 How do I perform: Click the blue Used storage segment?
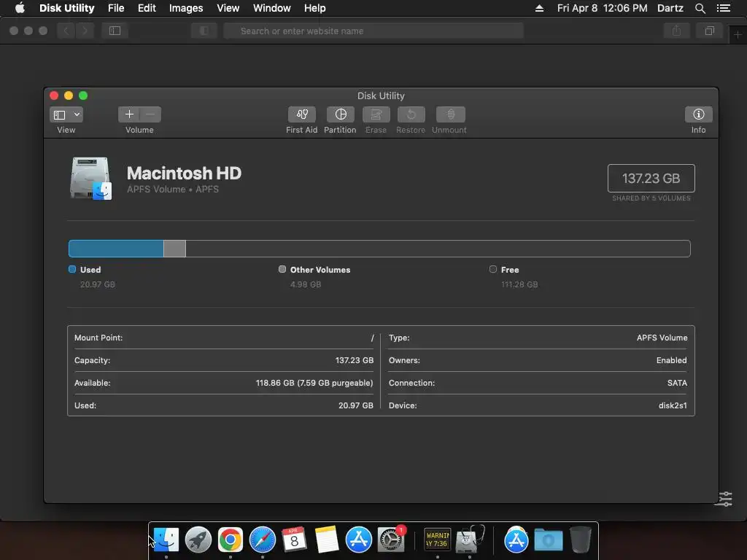coord(116,249)
